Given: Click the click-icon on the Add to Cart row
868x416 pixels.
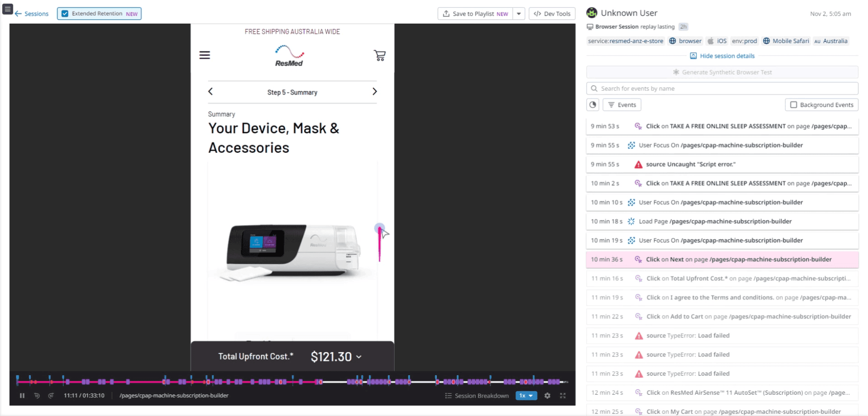Looking at the screenshot, I should click(x=638, y=316).
